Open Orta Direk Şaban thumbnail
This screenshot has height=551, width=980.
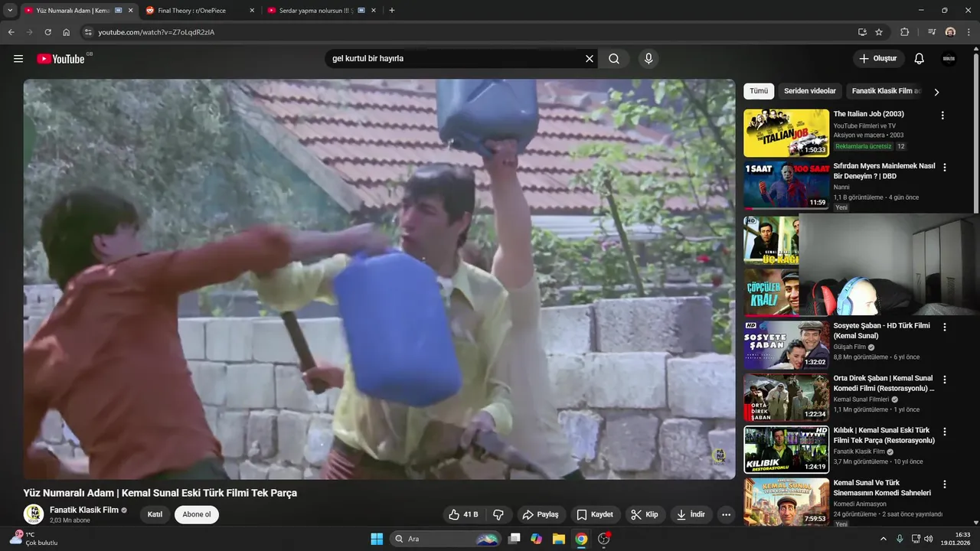click(x=786, y=397)
